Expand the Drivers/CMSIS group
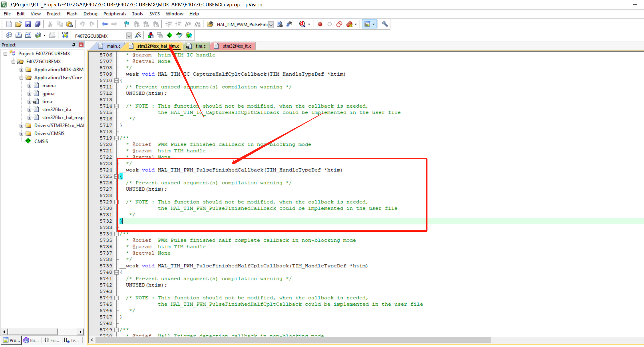This screenshot has width=644, height=347. [x=21, y=133]
